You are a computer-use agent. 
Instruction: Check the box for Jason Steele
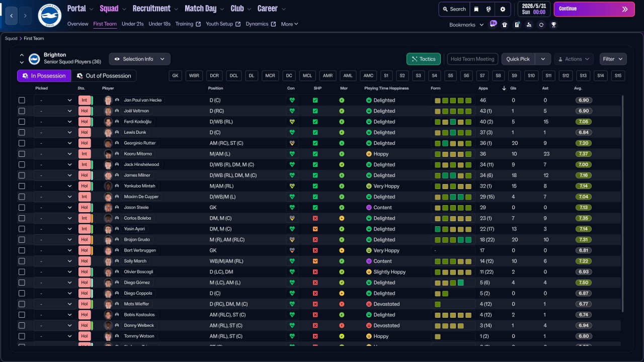(x=22, y=208)
